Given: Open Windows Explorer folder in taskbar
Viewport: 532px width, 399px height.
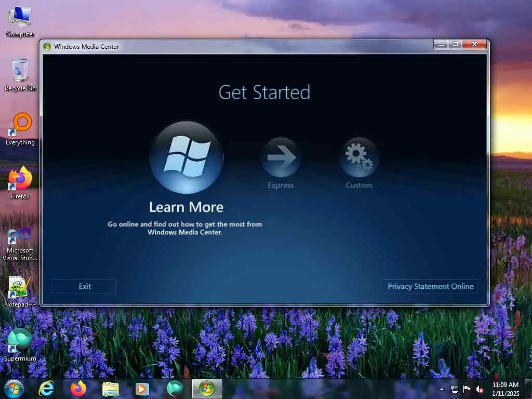Looking at the screenshot, I should 111,389.
